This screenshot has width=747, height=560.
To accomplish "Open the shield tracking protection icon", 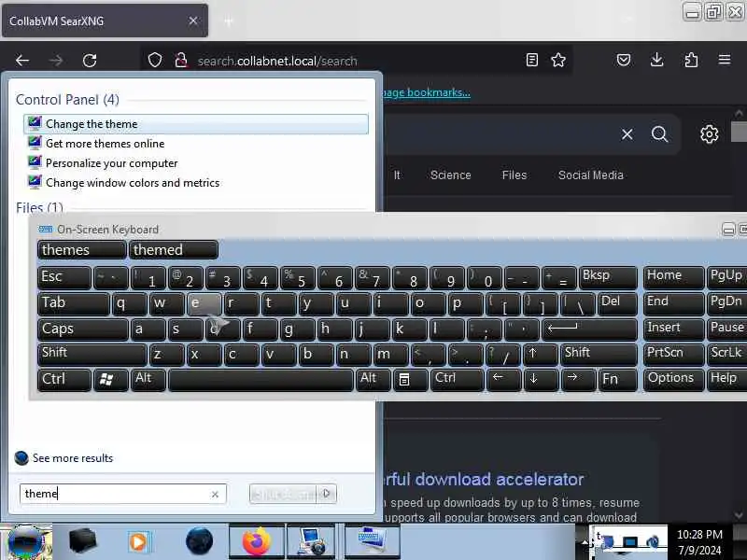I will tap(155, 61).
